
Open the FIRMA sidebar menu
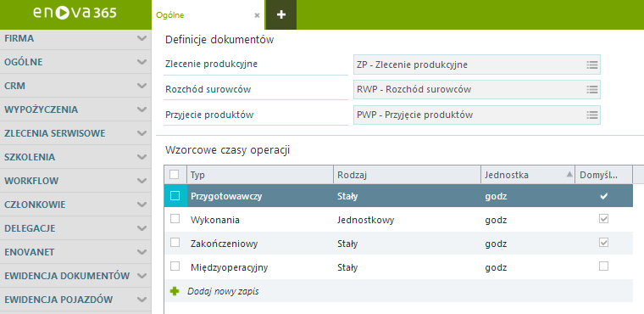(x=75, y=39)
